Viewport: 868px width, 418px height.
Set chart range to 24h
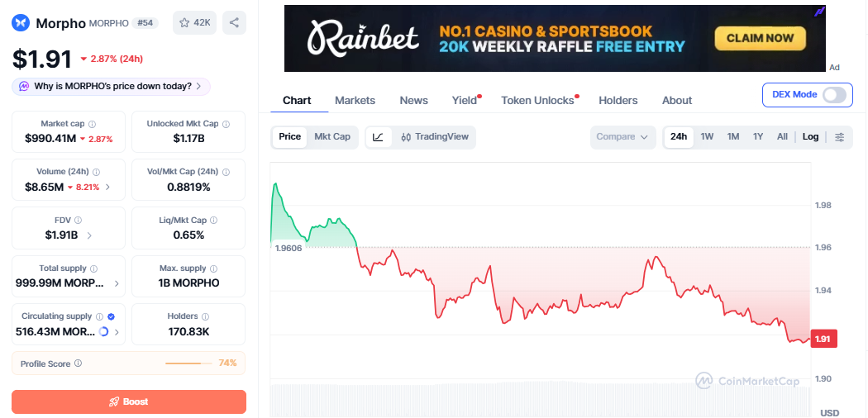[679, 136]
